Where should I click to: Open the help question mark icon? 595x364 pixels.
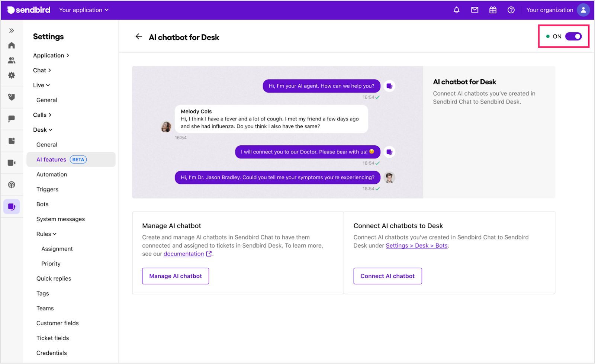[511, 10]
